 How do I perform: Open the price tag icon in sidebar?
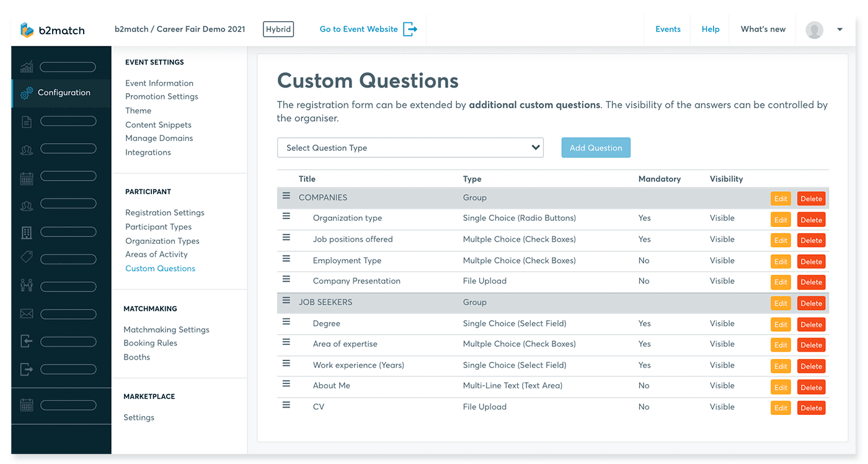click(x=27, y=257)
